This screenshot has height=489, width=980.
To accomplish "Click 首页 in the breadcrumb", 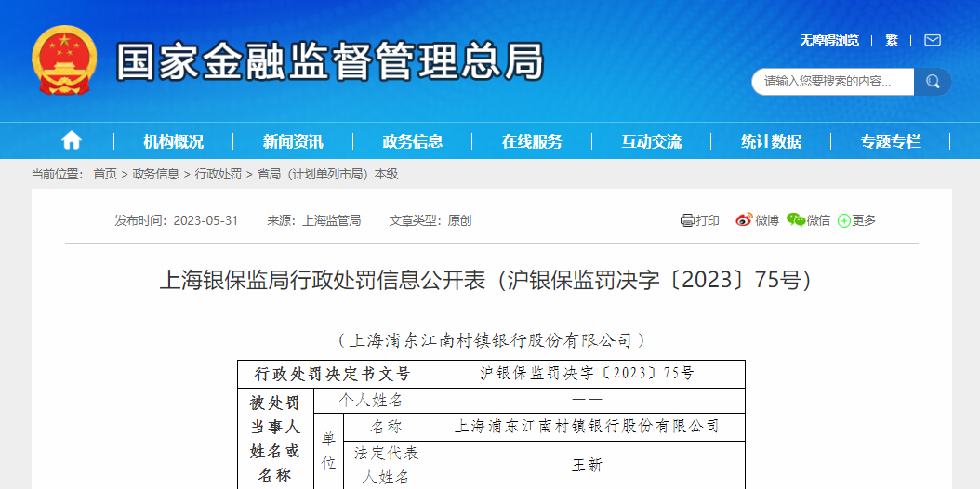I will pyautogui.click(x=105, y=174).
